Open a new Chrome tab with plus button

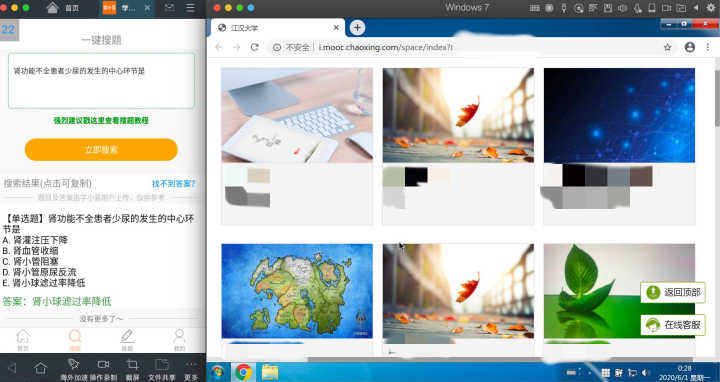click(357, 28)
